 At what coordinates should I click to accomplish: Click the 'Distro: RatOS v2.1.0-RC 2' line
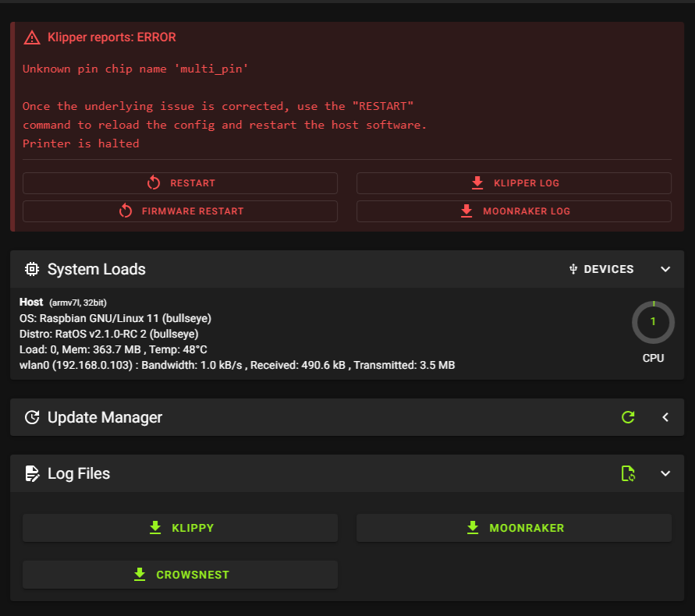click(x=108, y=334)
